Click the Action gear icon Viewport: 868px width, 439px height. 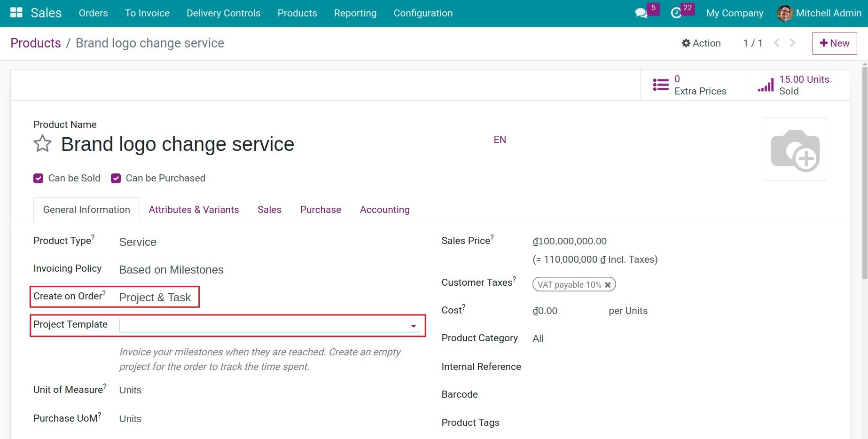686,43
